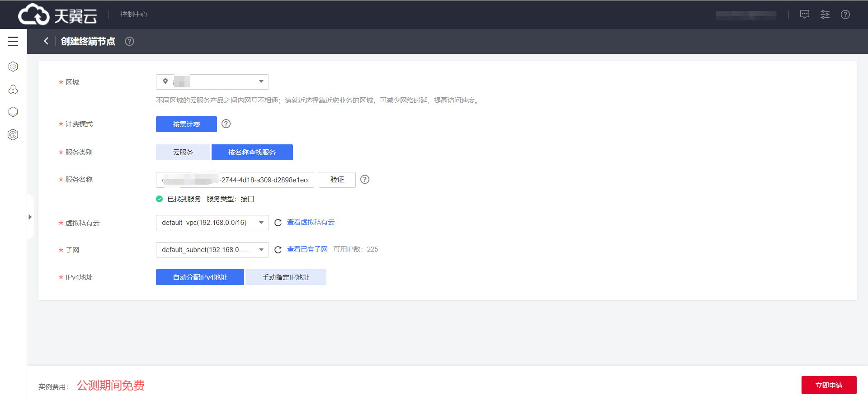Open the settings sliders icon in header
Screen dimensions: 868x405
tap(825, 14)
